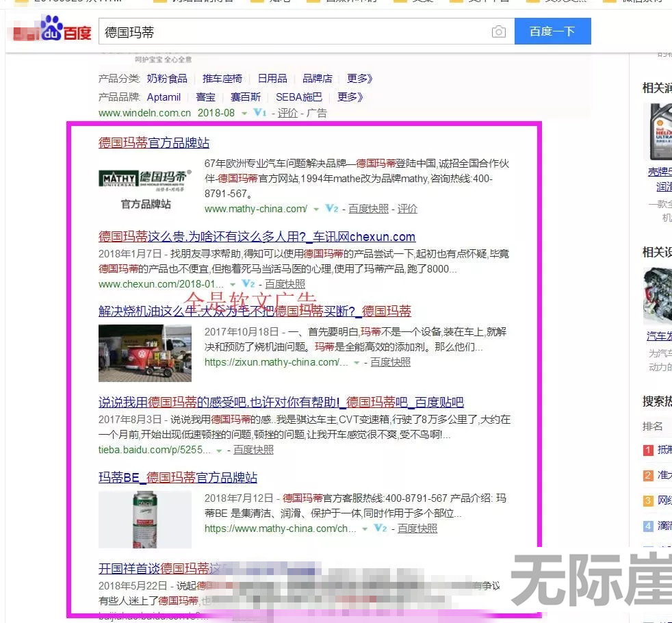
Task: Focus the search box containing 德国玛蒂
Action: point(307,31)
